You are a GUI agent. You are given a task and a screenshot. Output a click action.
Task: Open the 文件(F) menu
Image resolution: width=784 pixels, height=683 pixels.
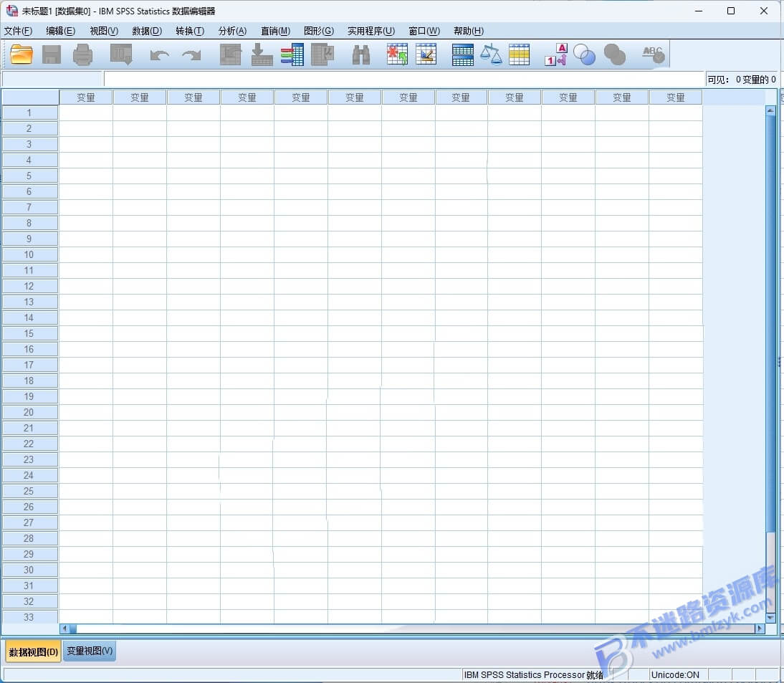coord(18,31)
